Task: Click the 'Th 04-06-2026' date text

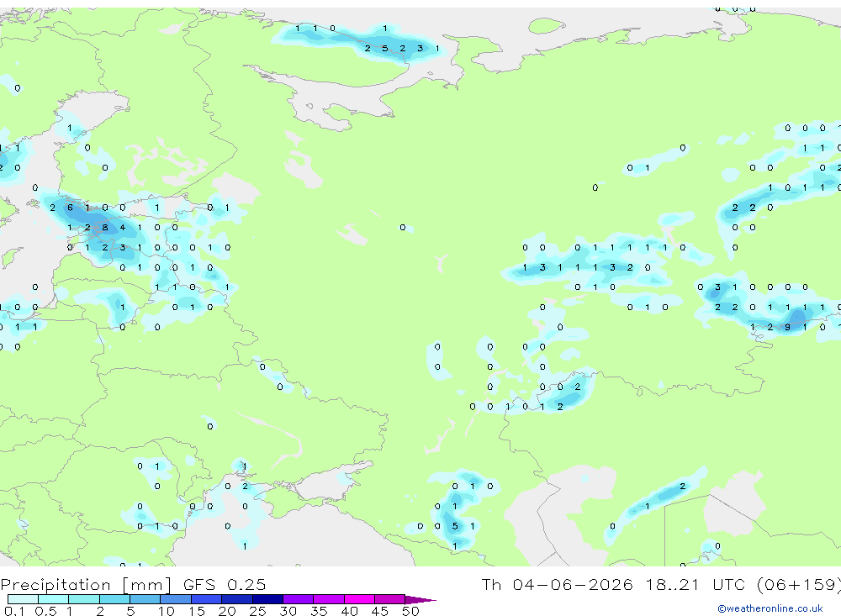Action: click(557, 584)
